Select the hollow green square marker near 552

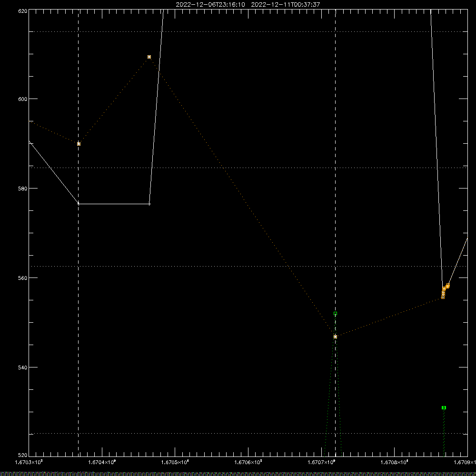tap(335, 314)
